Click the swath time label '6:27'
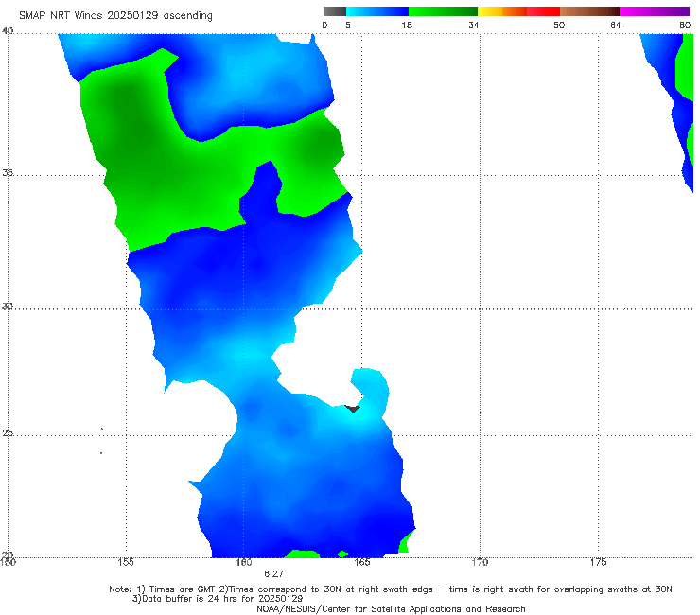The height and width of the screenshot is (615, 700). point(273,574)
